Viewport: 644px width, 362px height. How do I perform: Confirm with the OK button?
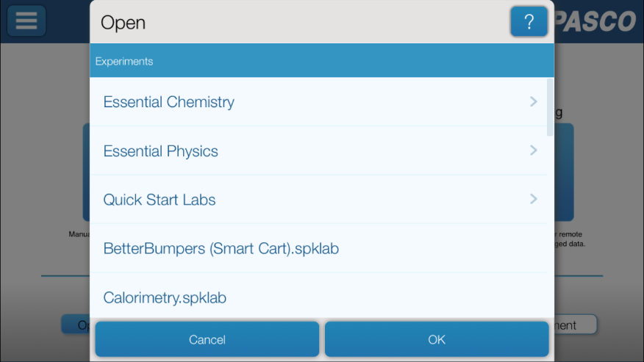click(437, 339)
